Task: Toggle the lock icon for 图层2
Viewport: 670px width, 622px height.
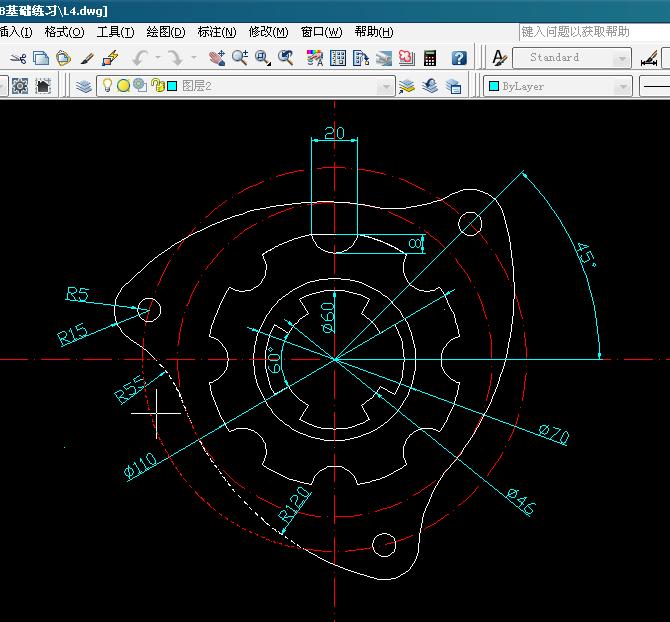Action: 158,86
